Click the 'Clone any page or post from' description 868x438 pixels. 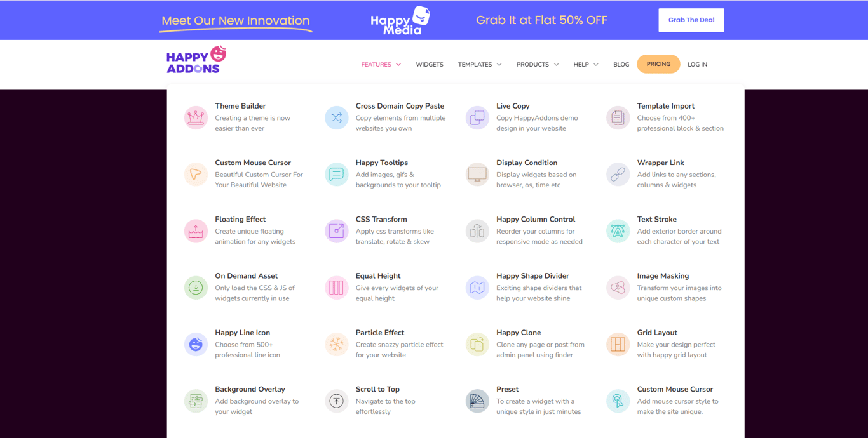[x=540, y=345]
